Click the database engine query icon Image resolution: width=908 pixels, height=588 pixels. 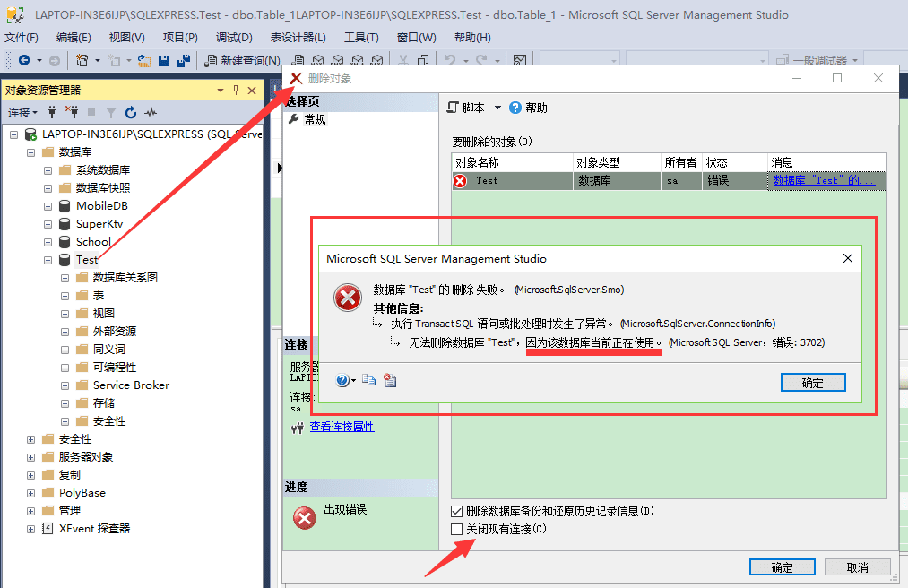coord(298,60)
